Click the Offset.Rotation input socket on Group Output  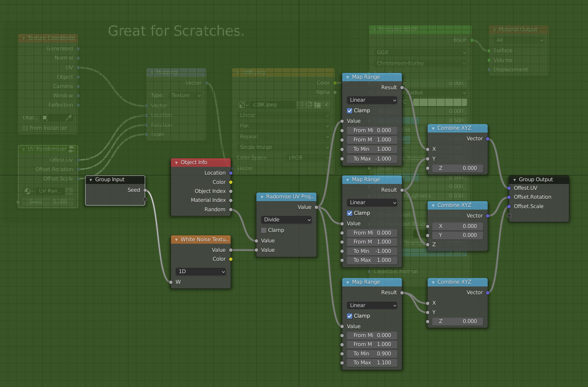point(509,197)
